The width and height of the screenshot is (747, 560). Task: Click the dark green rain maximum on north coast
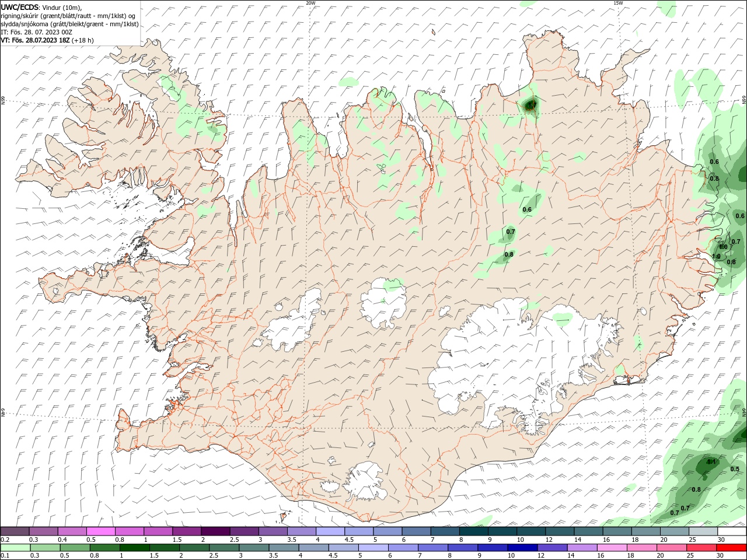tap(530, 105)
